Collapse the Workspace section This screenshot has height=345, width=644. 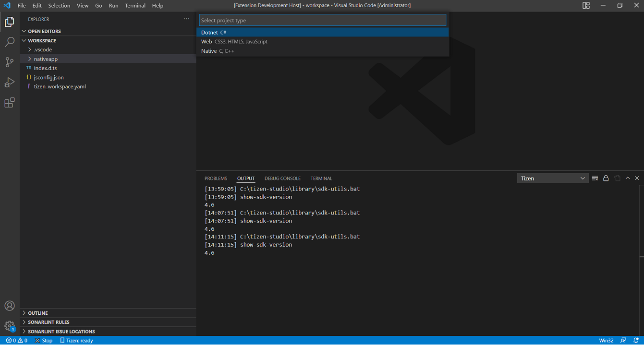click(42, 41)
